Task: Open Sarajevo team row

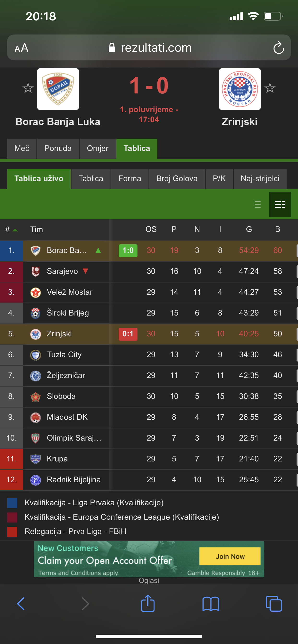Action: pyautogui.click(x=149, y=271)
